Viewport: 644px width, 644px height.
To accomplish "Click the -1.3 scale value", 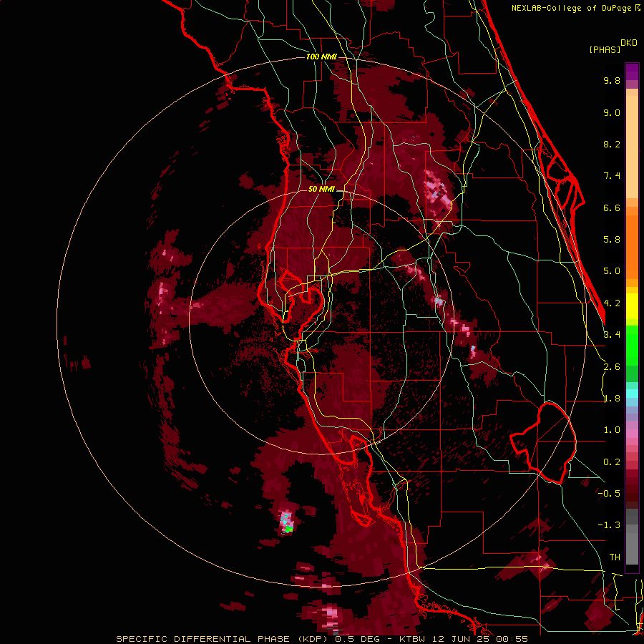I will coord(609,525).
